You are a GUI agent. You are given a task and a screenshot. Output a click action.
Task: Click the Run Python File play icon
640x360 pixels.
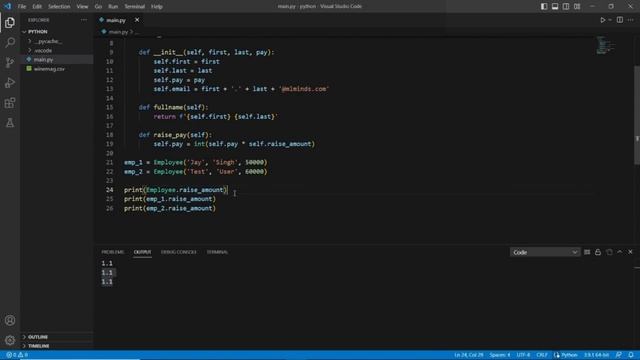(602, 20)
